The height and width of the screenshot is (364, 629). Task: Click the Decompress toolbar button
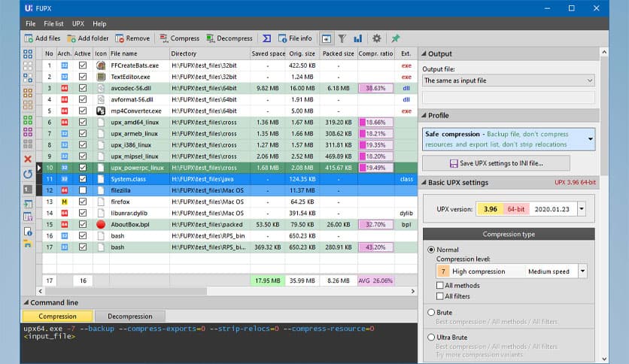click(229, 38)
